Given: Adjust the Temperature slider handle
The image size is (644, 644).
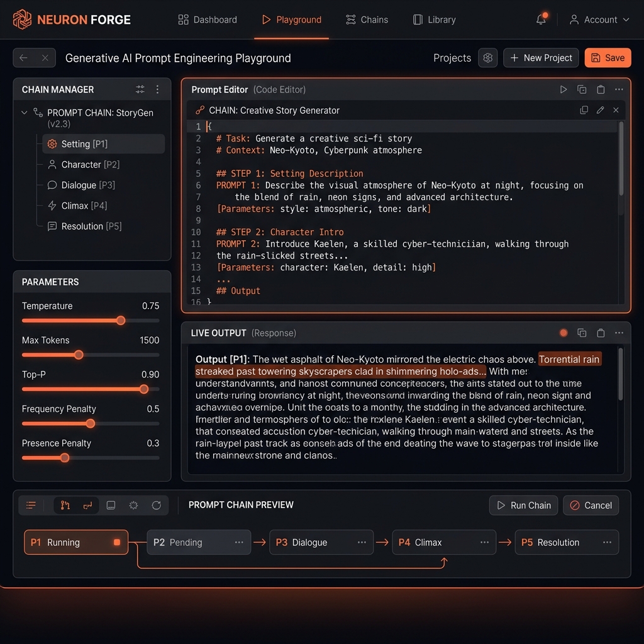Looking at the screenshot, I should [x=121, y=320].
